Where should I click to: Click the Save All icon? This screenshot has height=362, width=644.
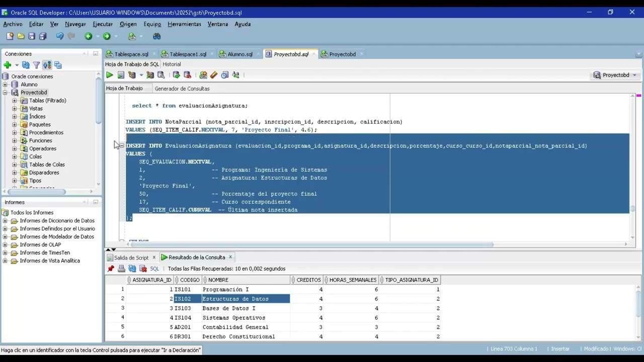click(x=43, y=36)
